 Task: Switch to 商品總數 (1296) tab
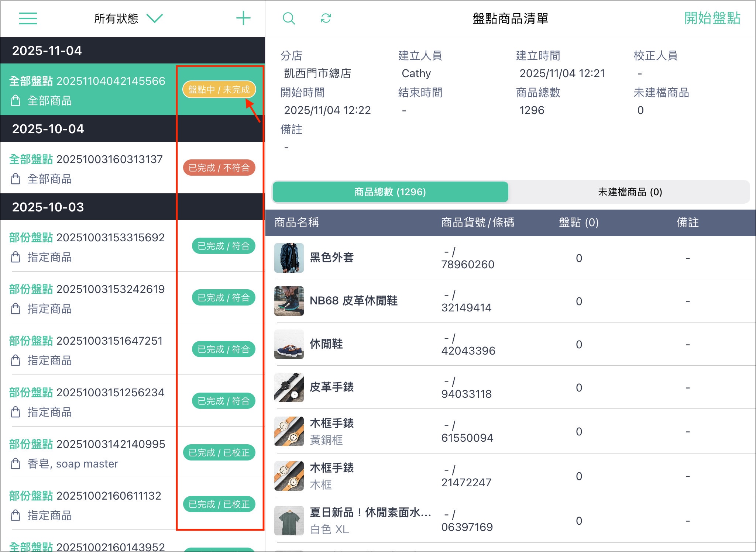pyautogui.click(x=390, y=192)
